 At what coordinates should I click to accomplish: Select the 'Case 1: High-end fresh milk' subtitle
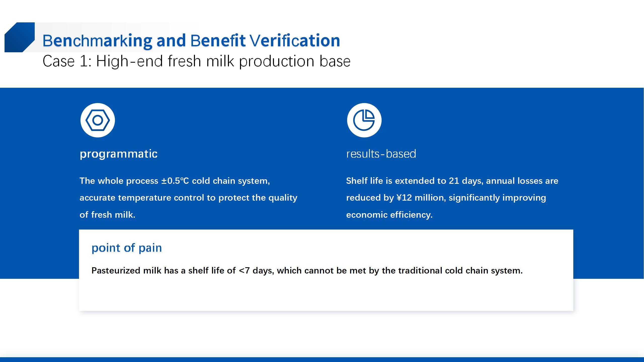[x=196, y=61]
